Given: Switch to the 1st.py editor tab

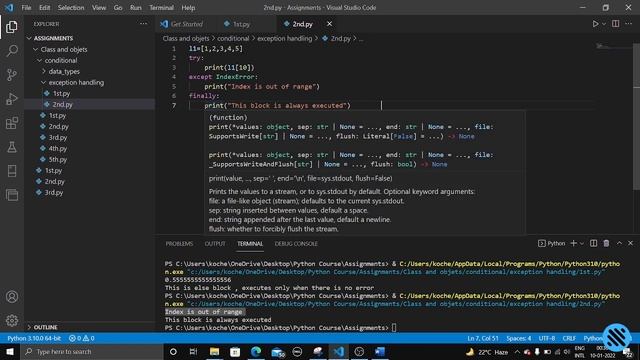Looking at the screenshot, I should click(237, 24).
